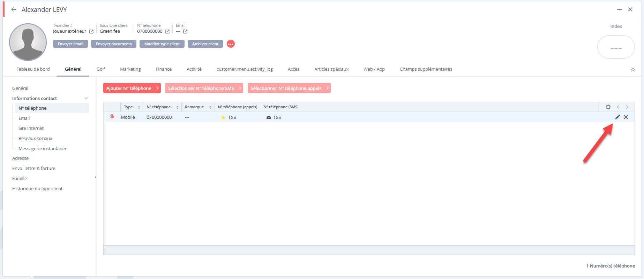
Task: Open Adresse in the sidebar
Action: 20,158
